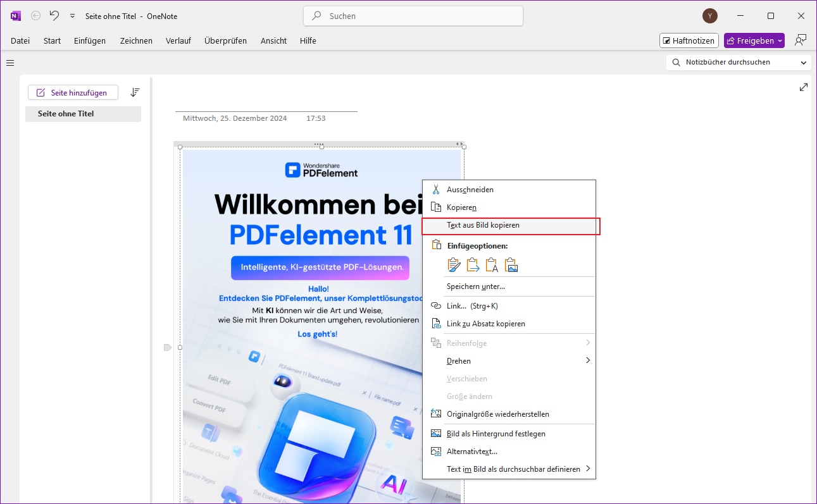Open the Überprüfen tab

click(225, 40)
